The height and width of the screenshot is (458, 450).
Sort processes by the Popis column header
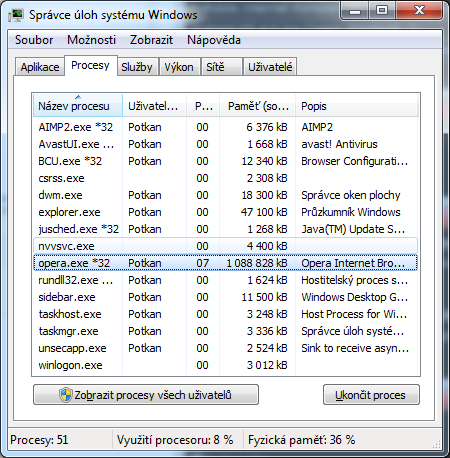[x=356, y=106]
